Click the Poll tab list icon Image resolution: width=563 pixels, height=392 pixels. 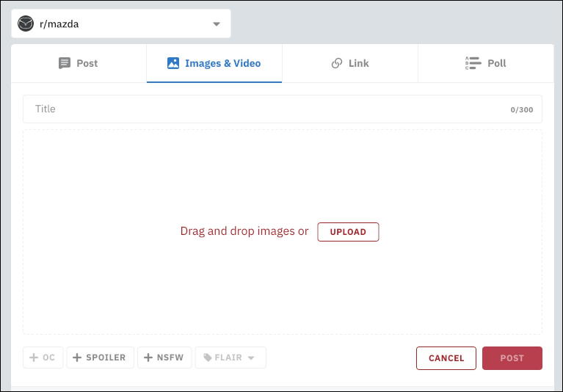(473, 63)
